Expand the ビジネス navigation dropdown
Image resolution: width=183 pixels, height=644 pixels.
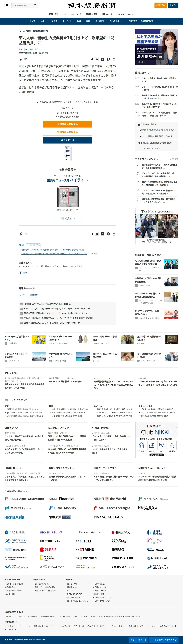54,21
